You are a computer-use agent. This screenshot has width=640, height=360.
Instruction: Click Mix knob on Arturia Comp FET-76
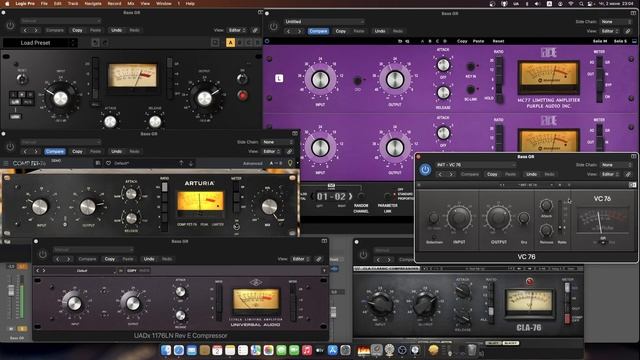[269, 207]
